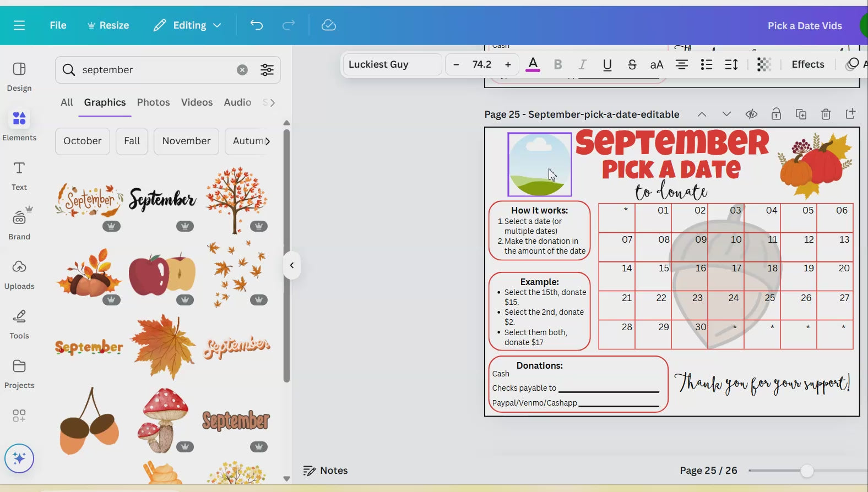This screenshot has height=492, width=868.
Task: Open the Canva AI assistant sparkle button
Action: click(19, 458)
